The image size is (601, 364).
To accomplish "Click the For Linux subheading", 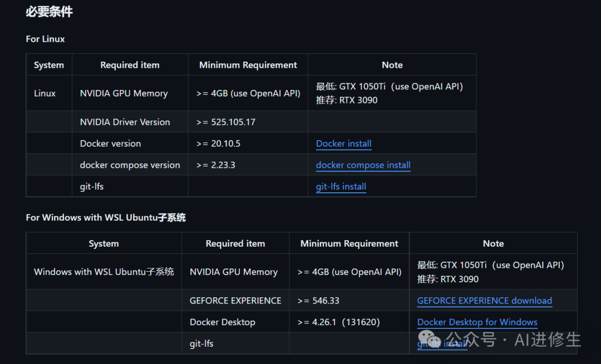I will click(45, 39).
